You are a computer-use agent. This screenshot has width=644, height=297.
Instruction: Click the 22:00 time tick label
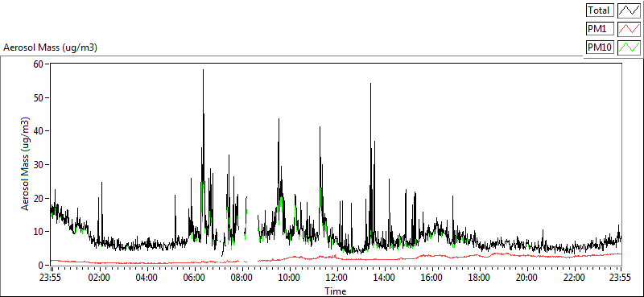click(x=574, y=277)
